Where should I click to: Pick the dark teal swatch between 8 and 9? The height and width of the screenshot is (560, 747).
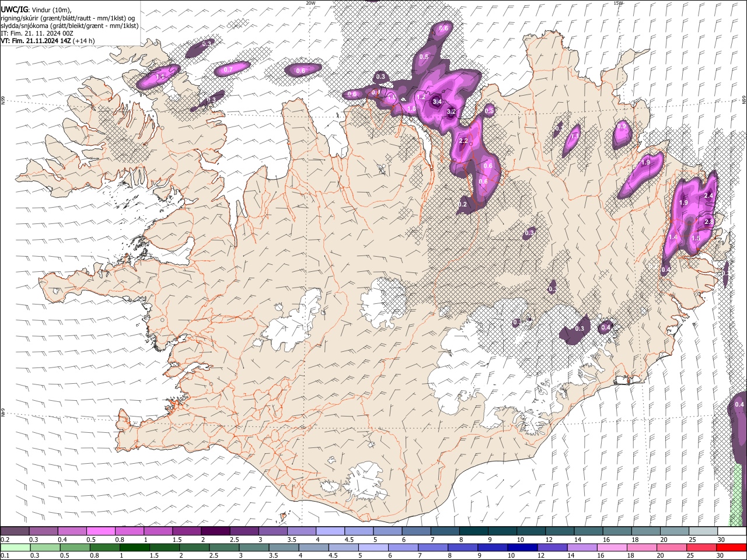(473, 531)
